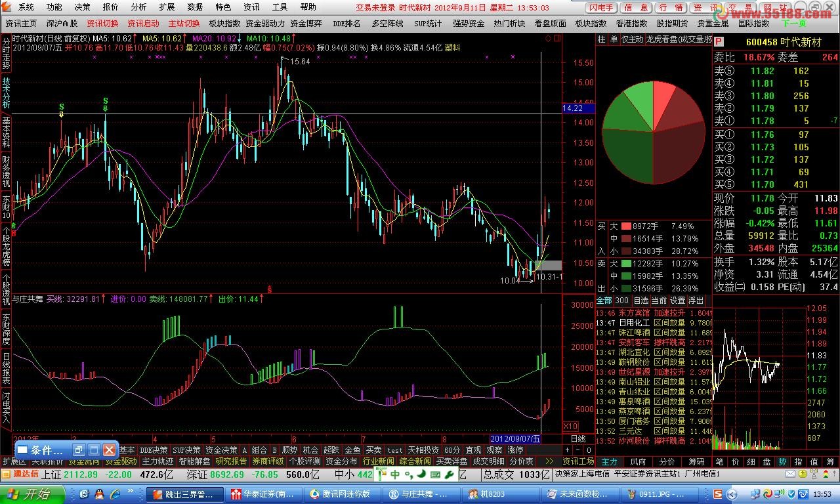Click the 沙河股份 撑杆跳高 alert row

coord(654,441)
